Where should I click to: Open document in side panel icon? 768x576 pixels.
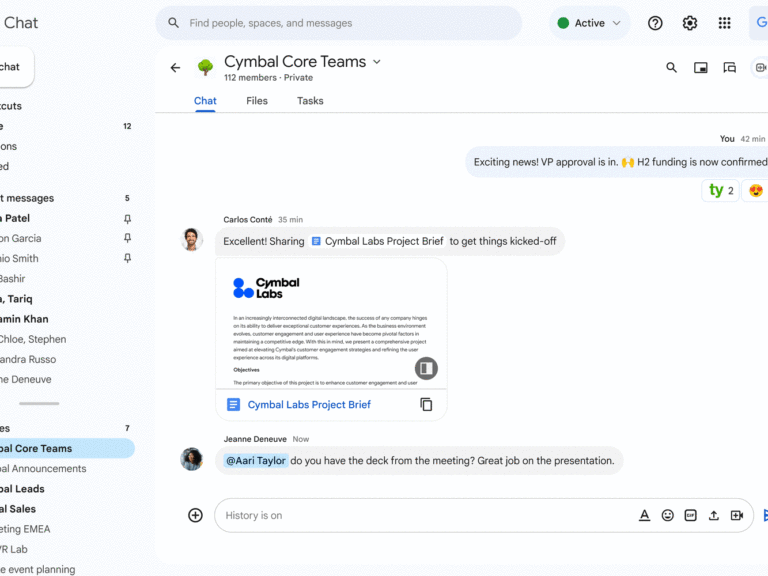[x=426, y=368]
